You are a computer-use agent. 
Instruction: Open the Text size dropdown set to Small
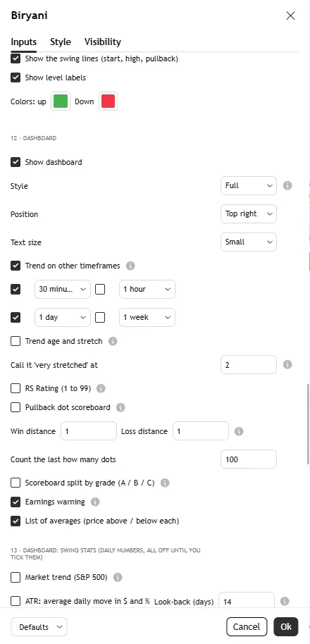[249, 242]
